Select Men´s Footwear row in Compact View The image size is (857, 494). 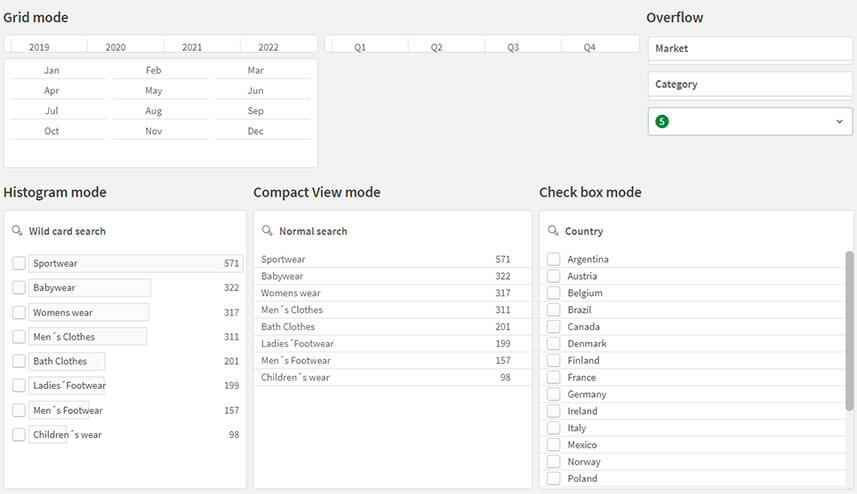pos(392,361)
